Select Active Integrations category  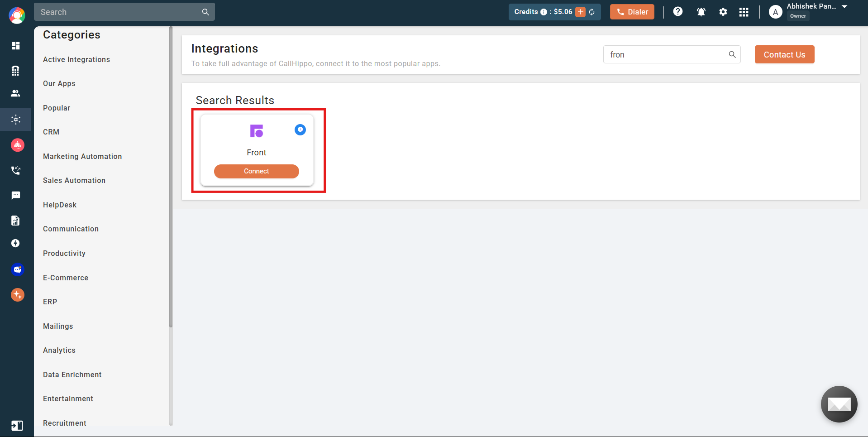click(x=76, y=59)
